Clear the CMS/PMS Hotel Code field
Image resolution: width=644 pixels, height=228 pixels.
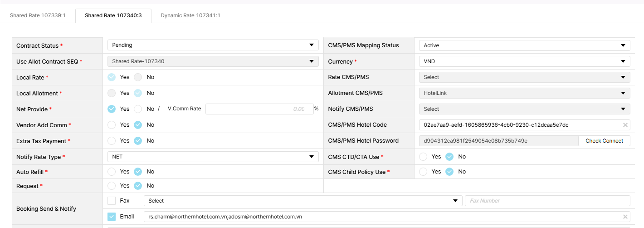[625, 125]
